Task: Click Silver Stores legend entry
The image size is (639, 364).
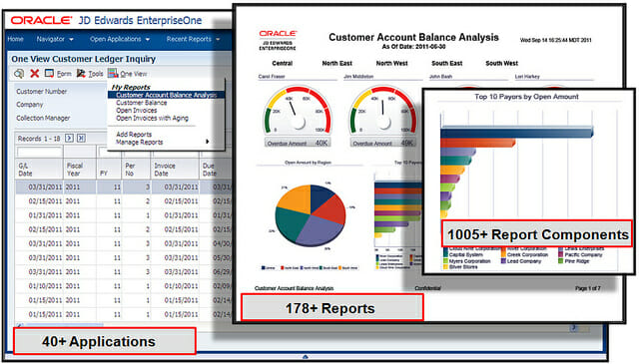Action: pos(460,267)
